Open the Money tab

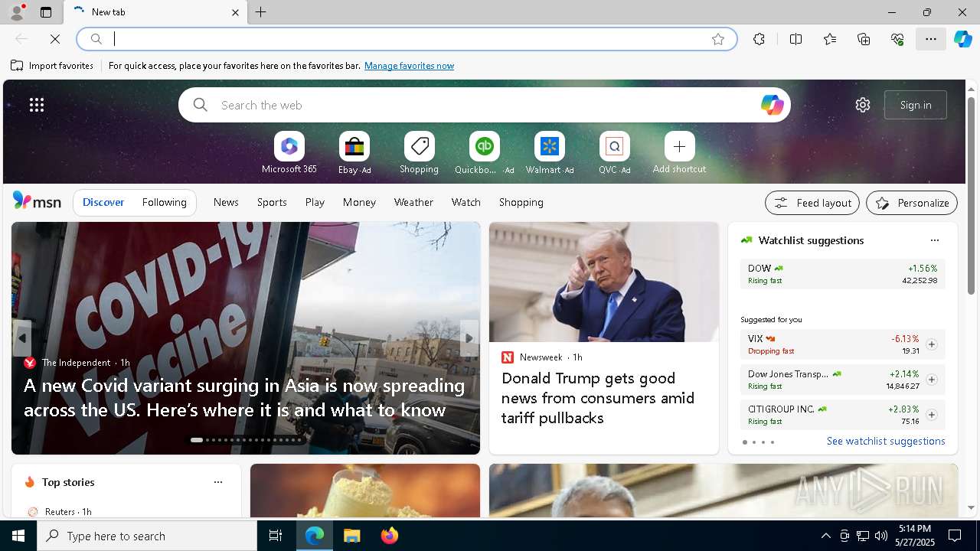pos(359,202)
